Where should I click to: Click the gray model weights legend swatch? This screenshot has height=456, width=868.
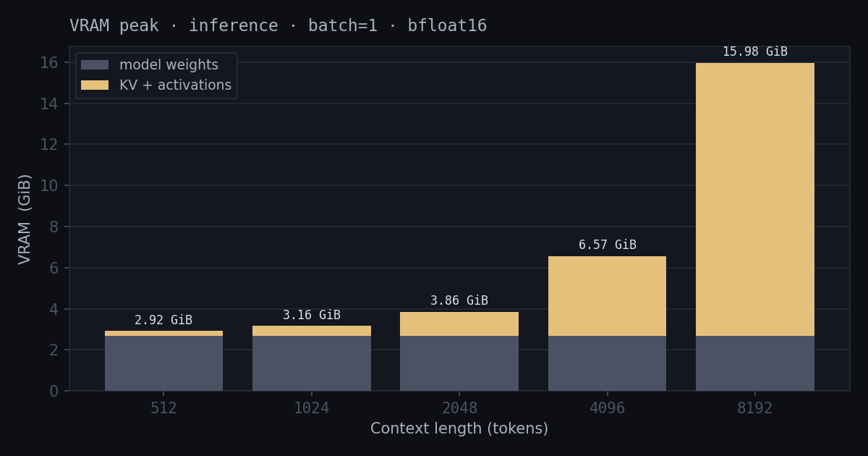pyautogui.click(x=95, y=65)
